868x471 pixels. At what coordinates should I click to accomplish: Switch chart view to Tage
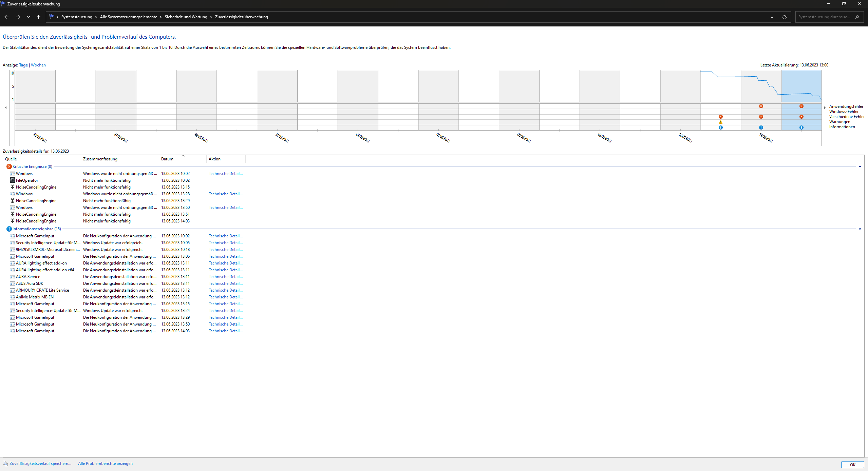(23, 65)
